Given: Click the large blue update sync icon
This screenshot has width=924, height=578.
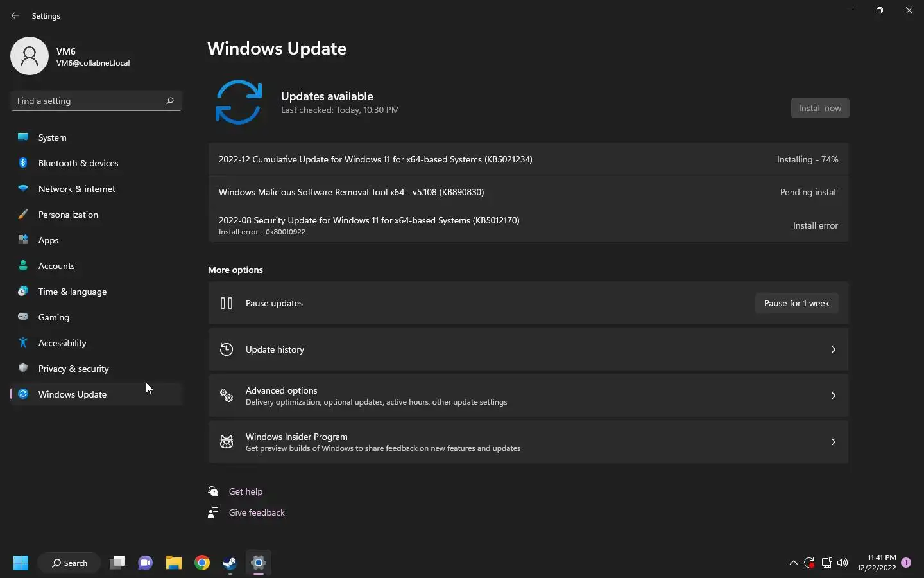Looking at the screenshot, I should (239, 102).
